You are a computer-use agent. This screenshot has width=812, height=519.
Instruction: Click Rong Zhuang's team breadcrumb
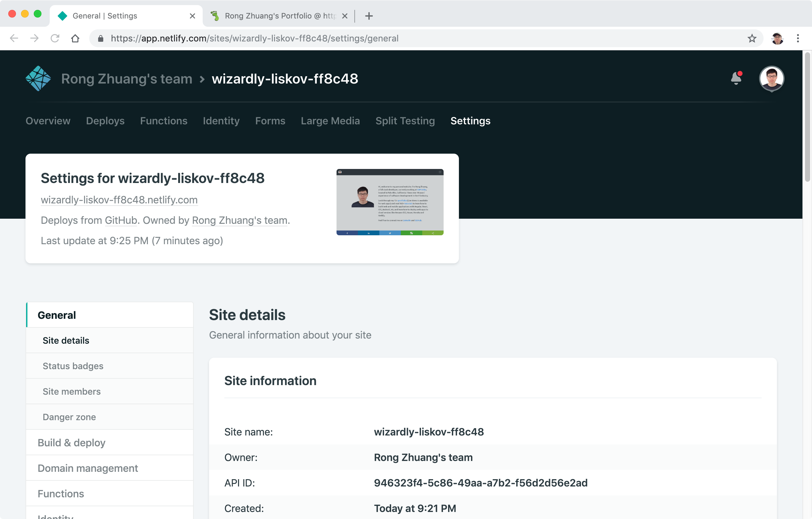[x=127, y=78]
